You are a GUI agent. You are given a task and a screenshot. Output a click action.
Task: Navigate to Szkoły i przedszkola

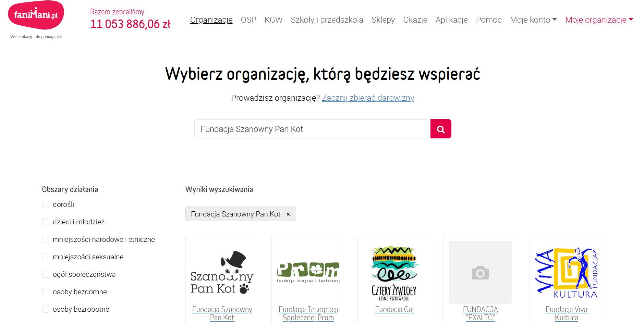[327, 20]
